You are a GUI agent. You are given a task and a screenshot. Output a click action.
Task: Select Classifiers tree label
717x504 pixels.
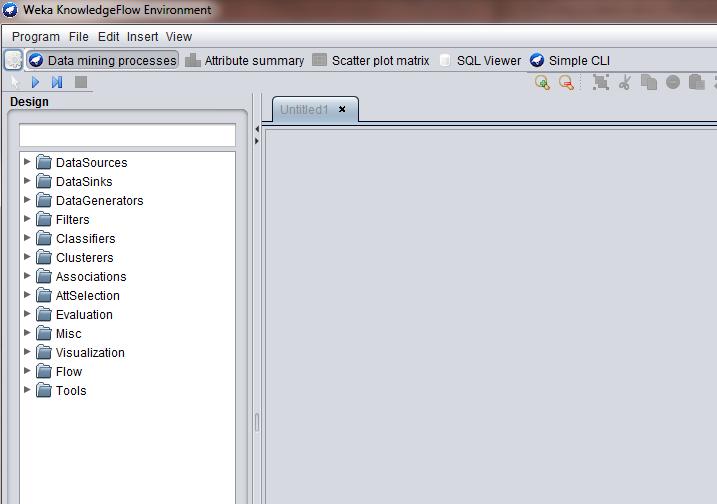coord(86,239)
